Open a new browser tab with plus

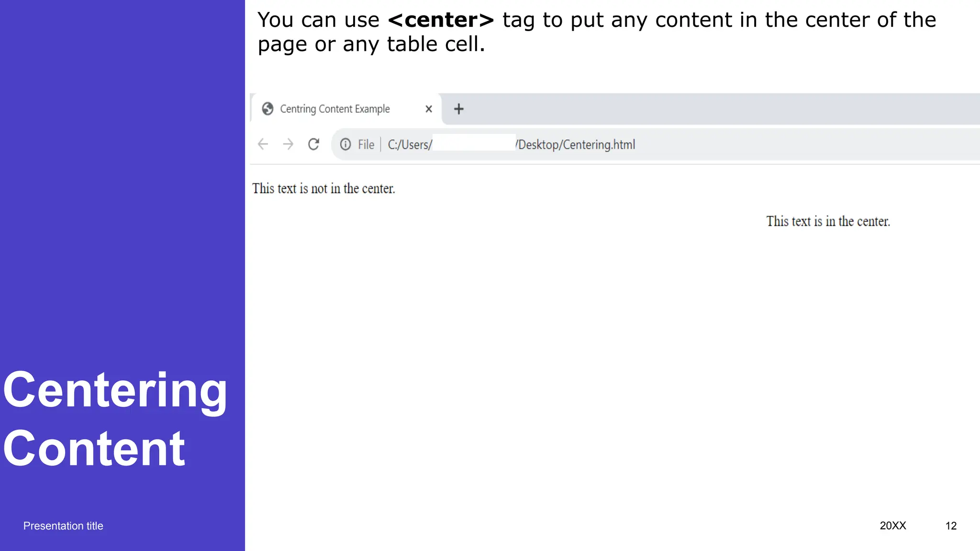458,109
